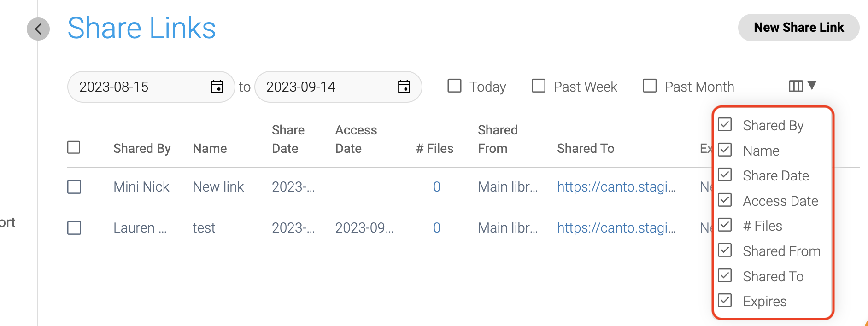Expand the column chooser dropdown arrow
The width and height of the screenshot is (868, 326).
click(811, 86)
